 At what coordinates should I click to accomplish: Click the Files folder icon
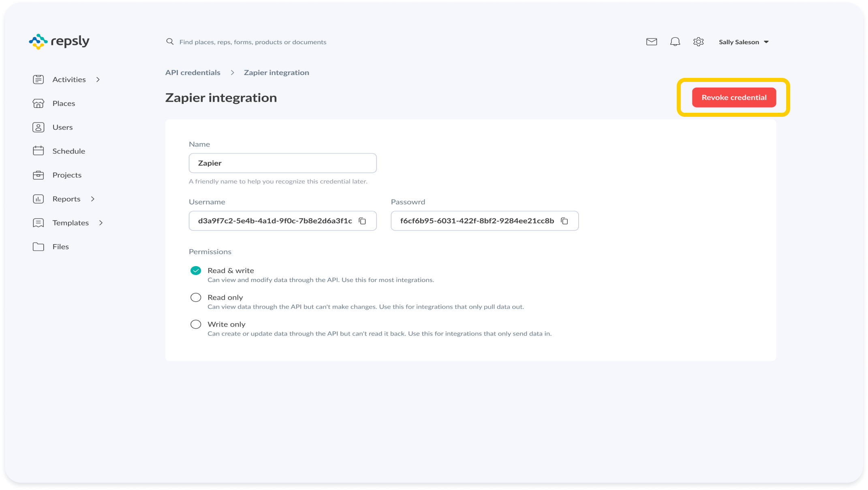38,247
